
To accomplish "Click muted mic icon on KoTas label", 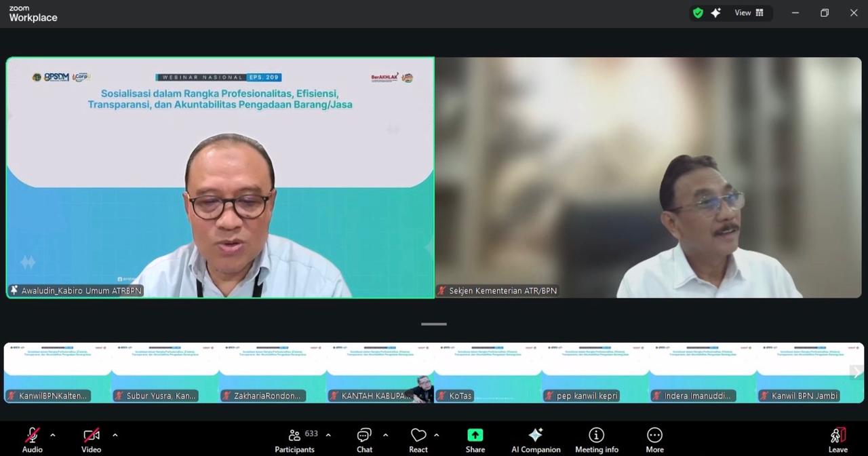I will pos(442,396).
